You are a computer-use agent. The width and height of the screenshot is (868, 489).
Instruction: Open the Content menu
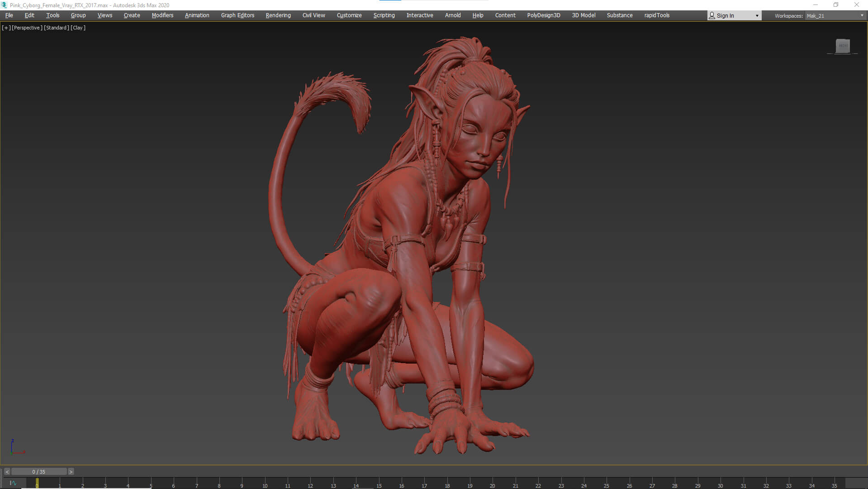tap(505, 15)
